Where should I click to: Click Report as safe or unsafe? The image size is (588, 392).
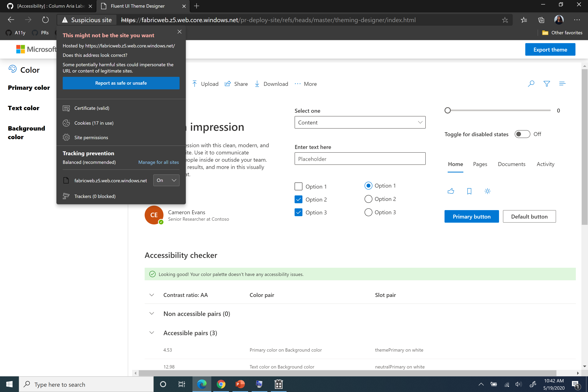tap(121, 83)
